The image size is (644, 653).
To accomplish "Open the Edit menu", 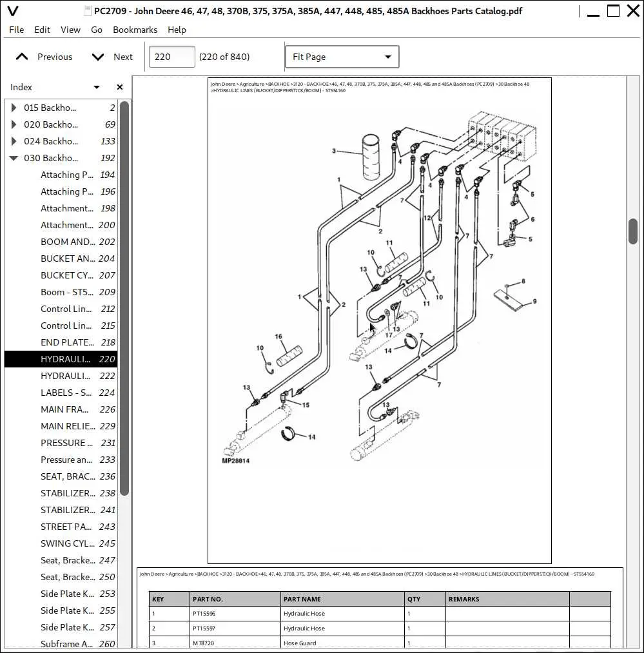I will 42,30.
